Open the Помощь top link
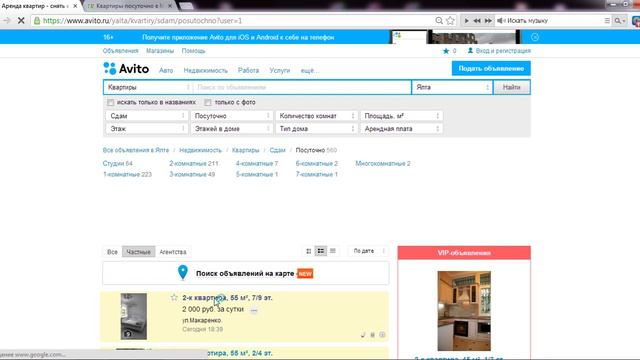 193,51
